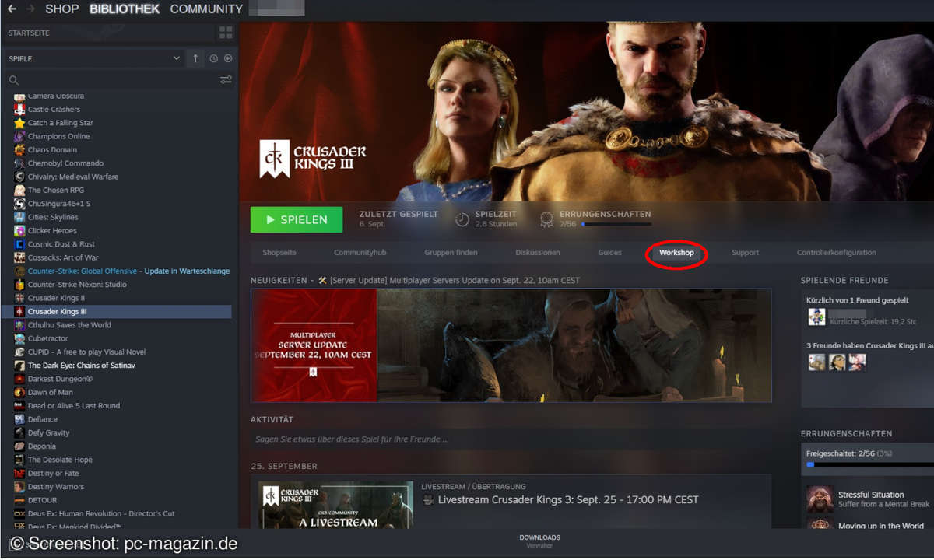Click the Chernobyl Commando game icon
This screenshot has height=560, width=934.
(19, 163)
